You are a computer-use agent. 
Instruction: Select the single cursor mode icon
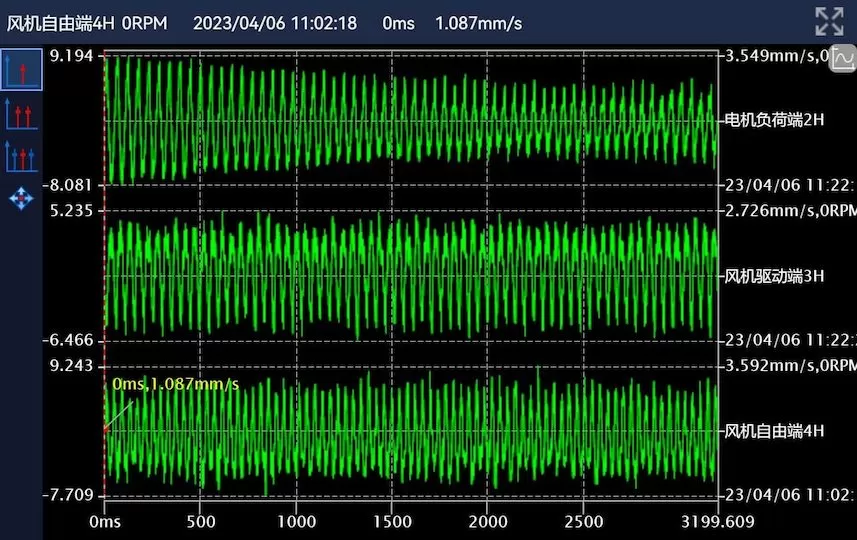click(x=21, y=70)
